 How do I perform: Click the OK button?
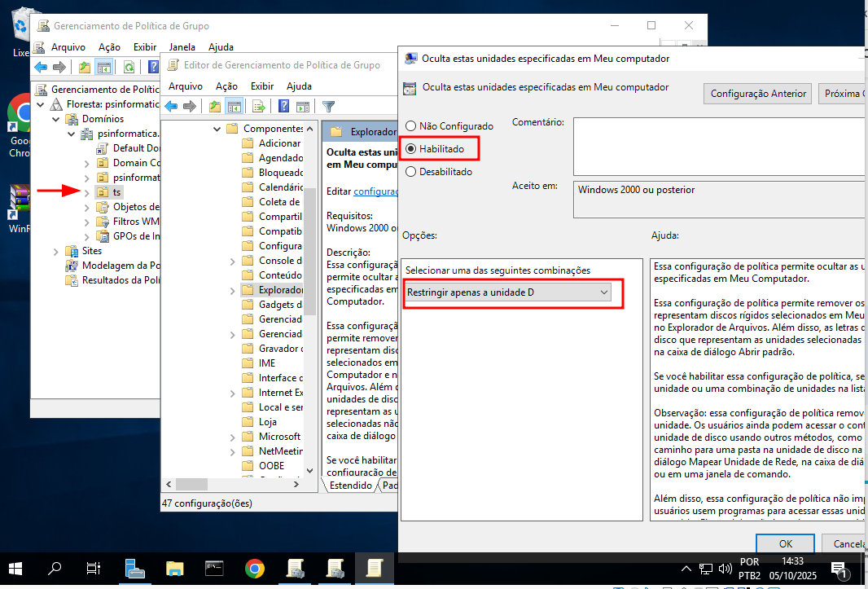pyautogui.click(x=785, y=543)
